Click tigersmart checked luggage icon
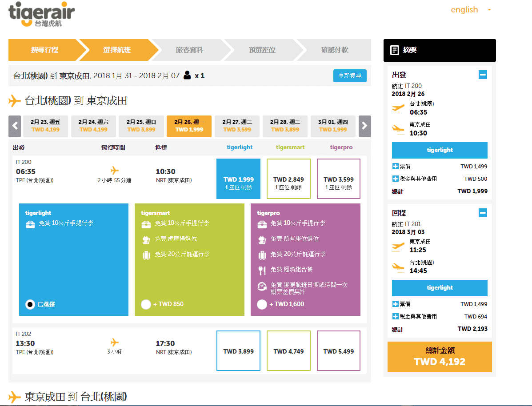Image resolution: width=532 pixels, height=406 pixels. point(146,255)
